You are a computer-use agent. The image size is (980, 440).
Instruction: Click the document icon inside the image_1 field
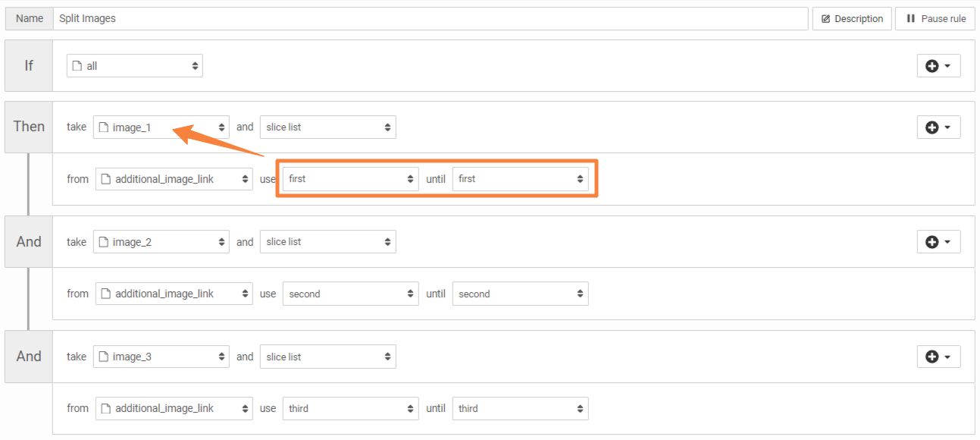tap(102, 127)
